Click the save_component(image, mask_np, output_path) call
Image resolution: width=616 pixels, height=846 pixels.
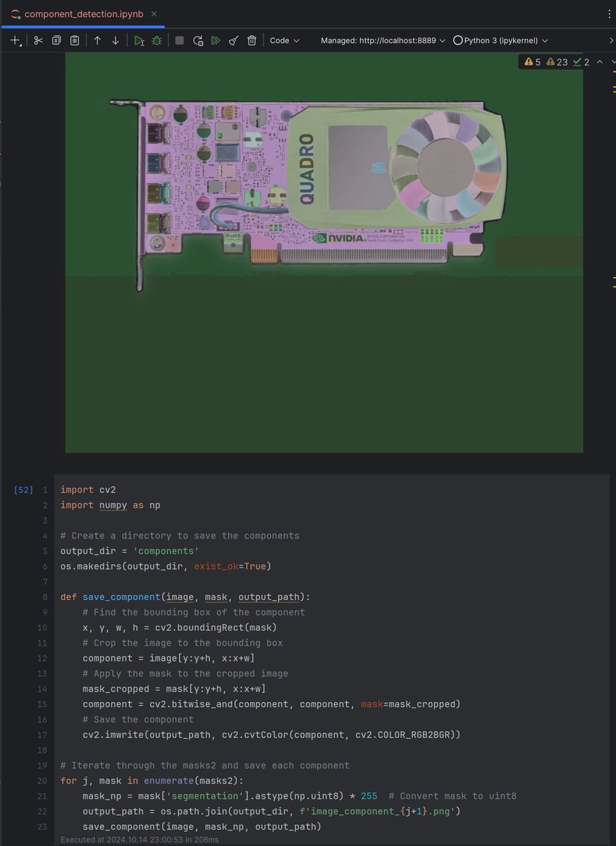[202, 826]
